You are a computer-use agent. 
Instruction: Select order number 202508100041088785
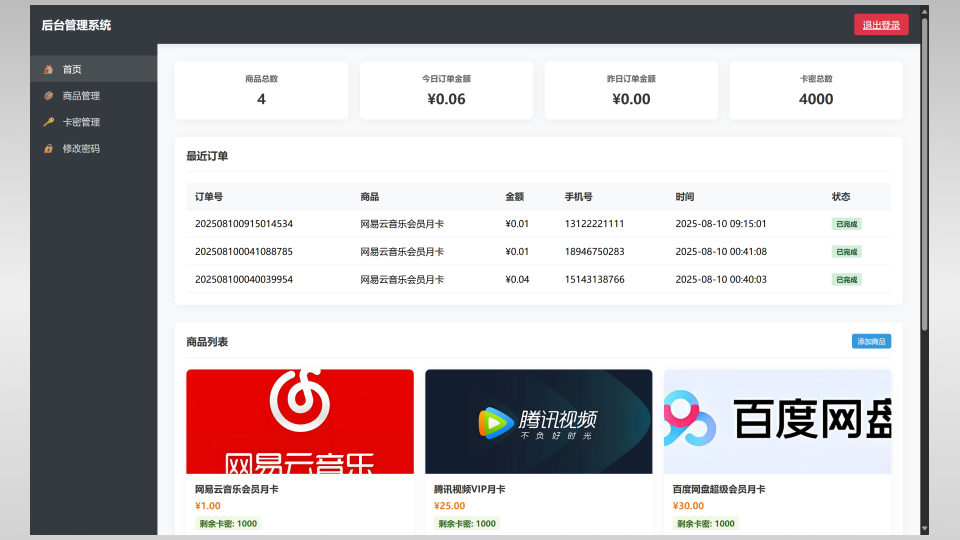244,251
